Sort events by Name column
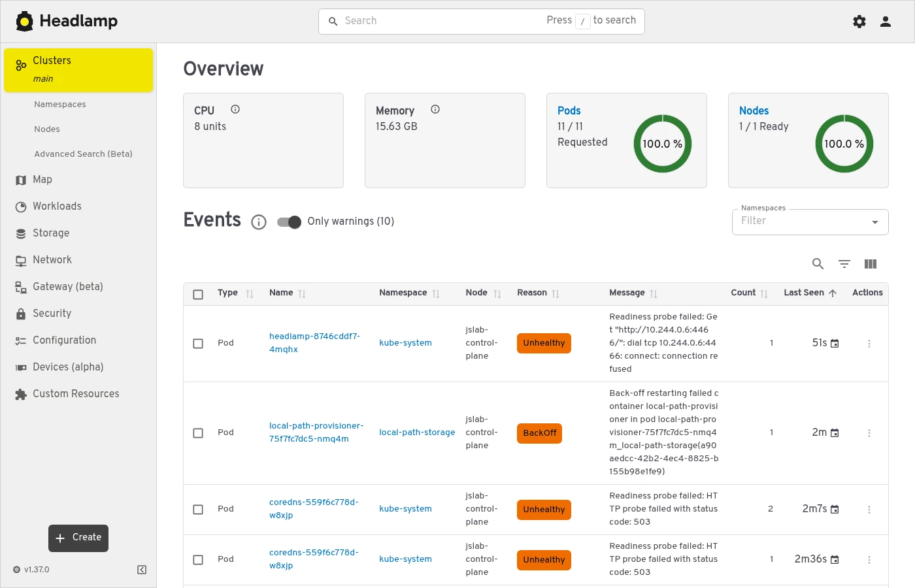 302,294
